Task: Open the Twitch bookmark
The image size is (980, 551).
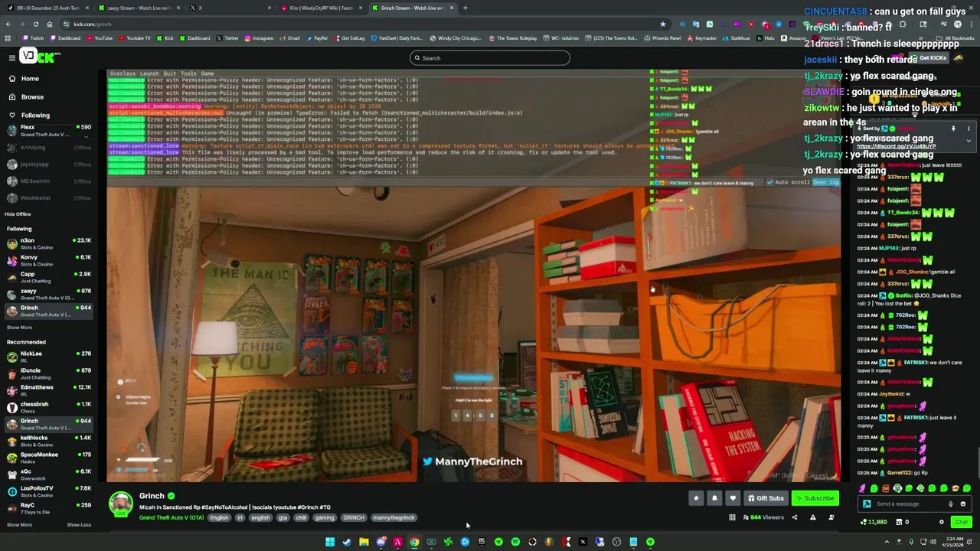Action: [34, 38]
